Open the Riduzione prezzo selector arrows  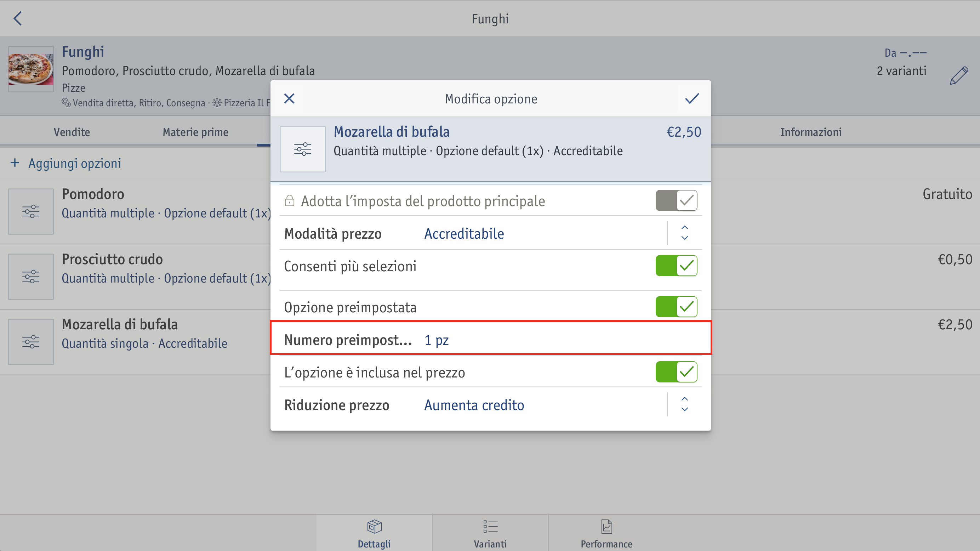pyautogui.click(x=684, y=404)
